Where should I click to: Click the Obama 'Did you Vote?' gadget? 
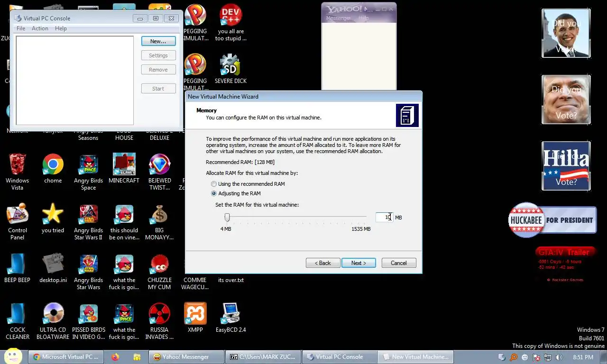(566, 33)
